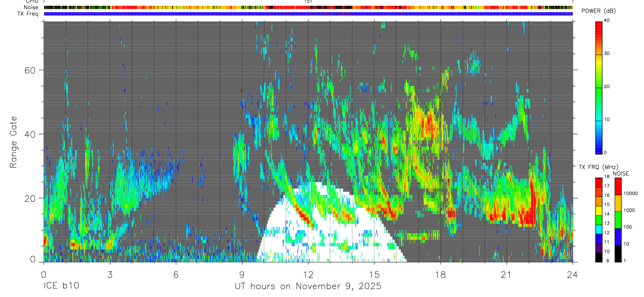Click the TX FRQ (MHz) color scale

(599, 220)
